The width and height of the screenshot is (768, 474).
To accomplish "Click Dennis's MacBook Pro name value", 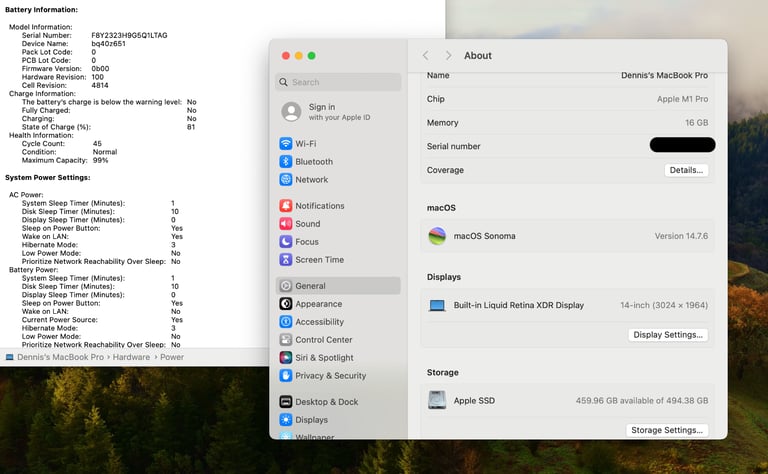I will 664,75.
